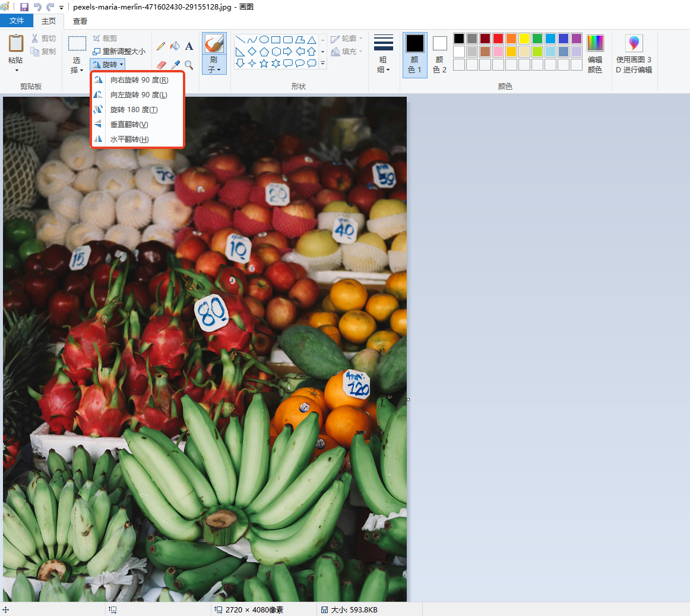Click the 重新调整大小 resize button

pos(119,52)
